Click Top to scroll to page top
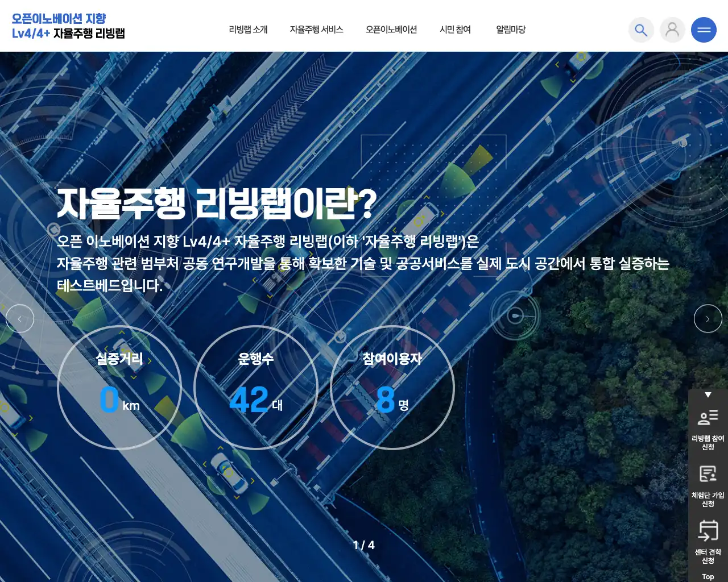 (708, 575)
